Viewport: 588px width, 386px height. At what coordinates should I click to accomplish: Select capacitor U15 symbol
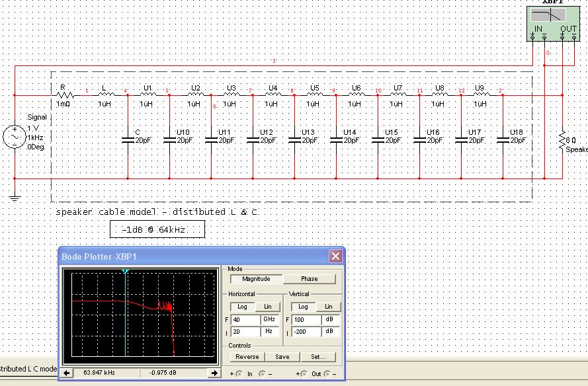pos(378,140)
